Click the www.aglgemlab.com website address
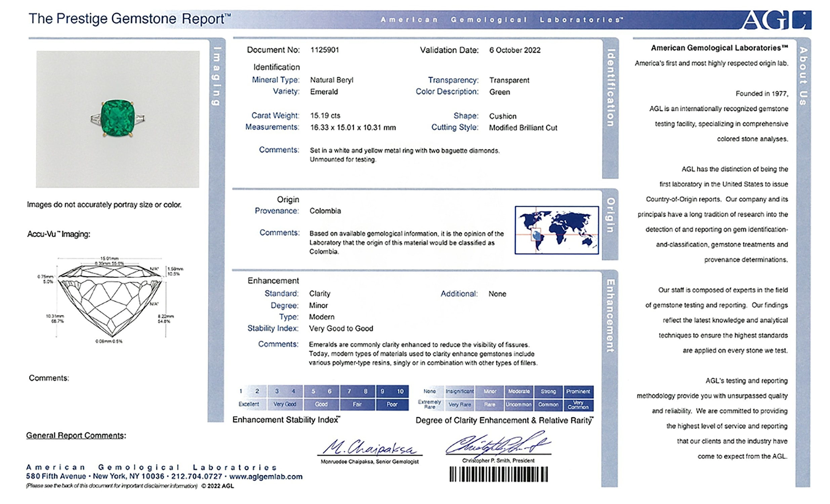Viewport: 830px width, 504px height. tap(266, 477)
